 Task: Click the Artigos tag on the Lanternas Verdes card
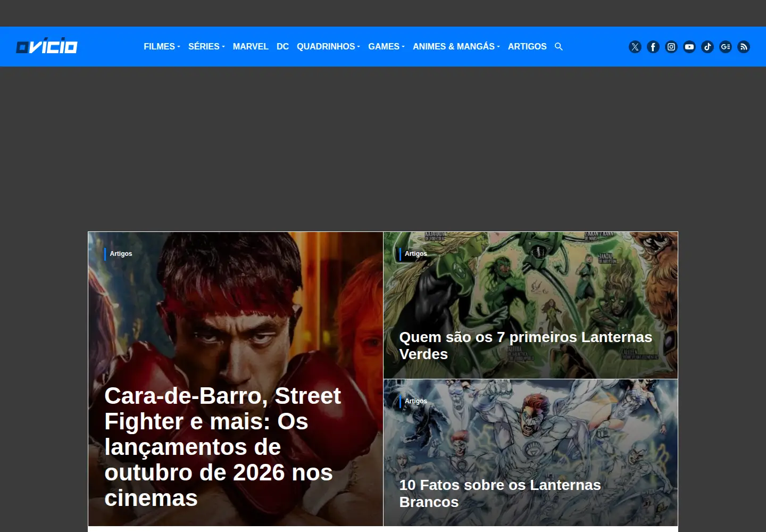tap(416, 254)
